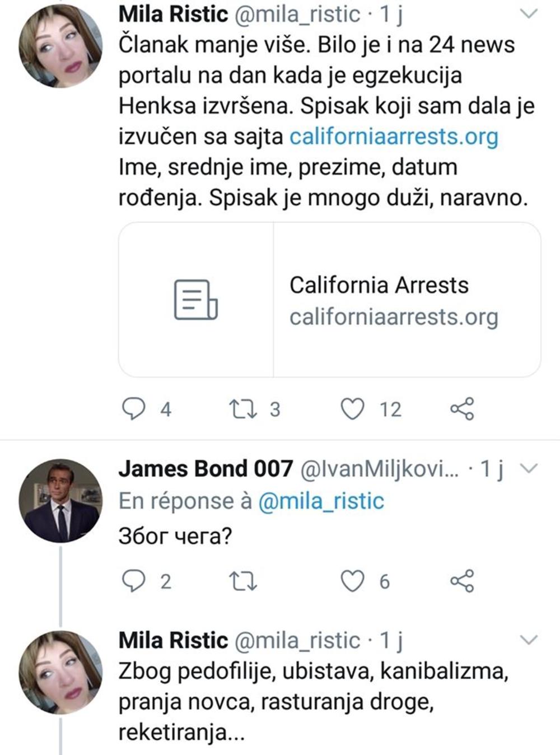Open californiaarrests.org link in tweet text

coord(393,137)
